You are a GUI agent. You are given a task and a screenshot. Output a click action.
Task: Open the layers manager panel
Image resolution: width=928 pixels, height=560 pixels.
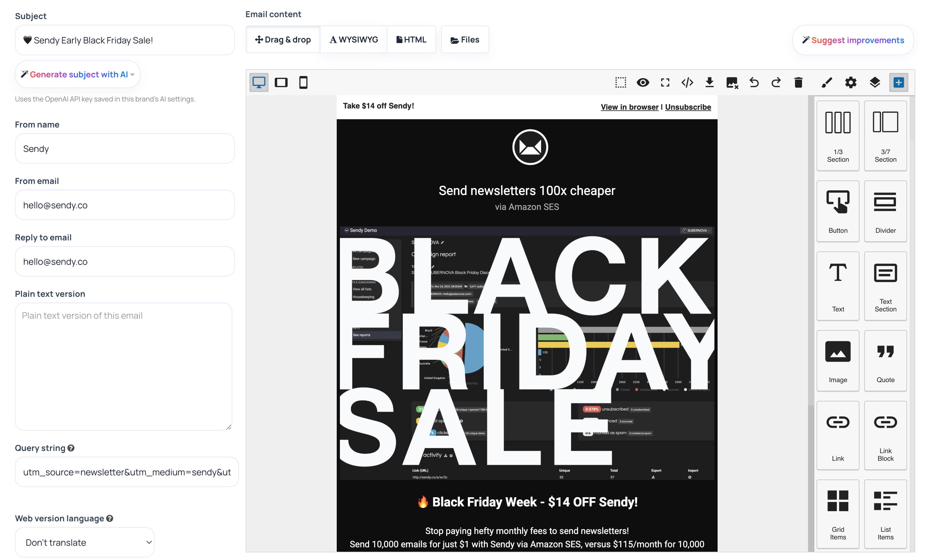pyautogui.click(x=875, y=82)
